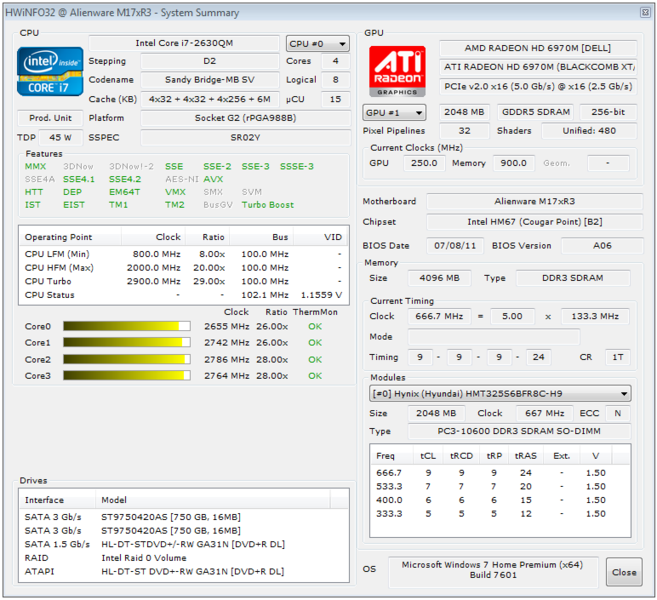Select the CPU HFM (Max) row
The image size is (657, 600).
pyautogui.click(x=184, y=267)
